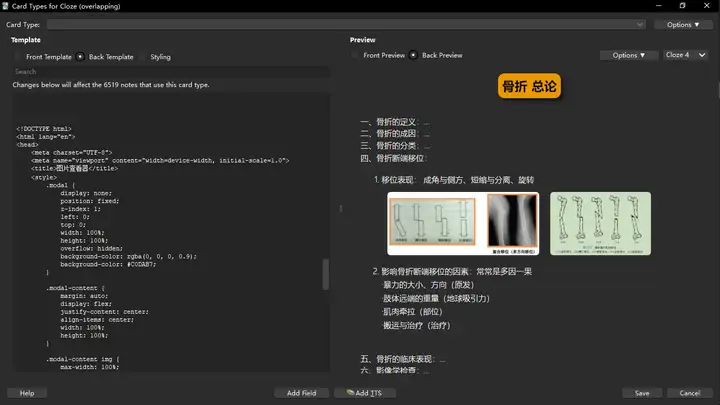720x405 pixels.
Task: Select the Back Preview radio option
Action: coord(414,55)
